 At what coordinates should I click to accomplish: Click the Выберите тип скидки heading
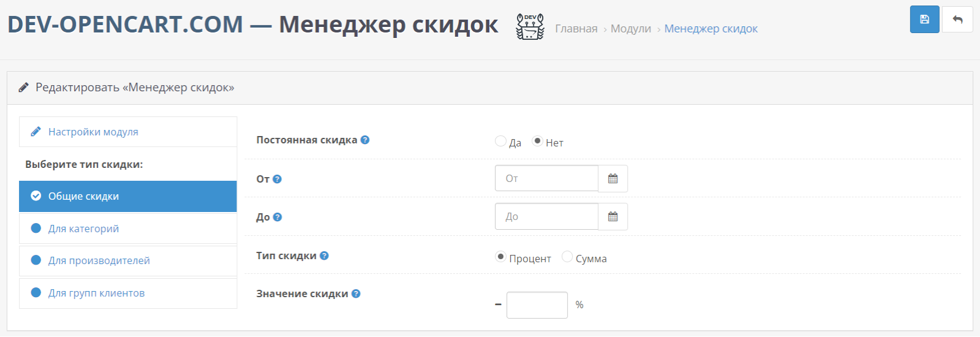pyautogui.click(x=84, y=164)
